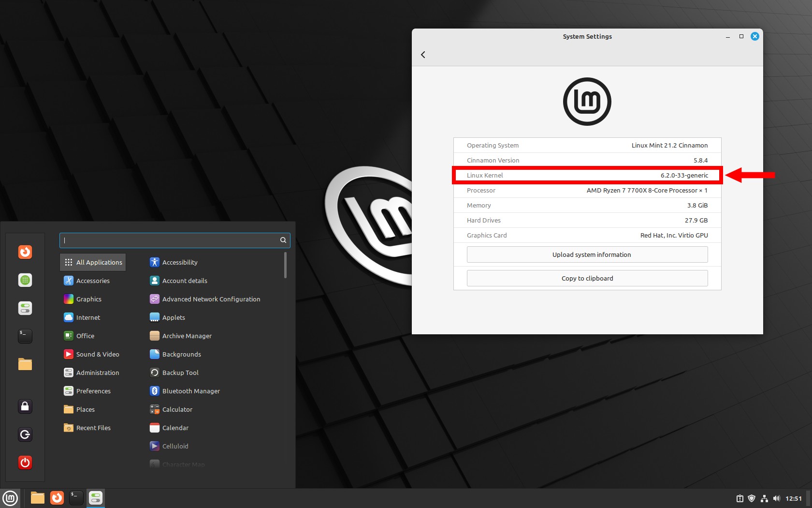Open Files from the bottom panel
This screenshot has width=812, height=508.
click(x=38, y=498)
